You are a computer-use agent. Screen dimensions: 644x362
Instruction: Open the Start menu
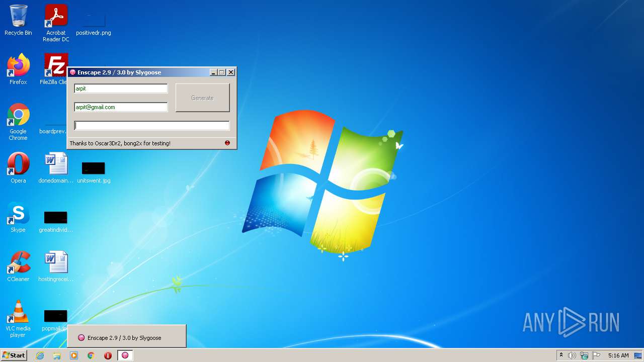coord(14,355)
